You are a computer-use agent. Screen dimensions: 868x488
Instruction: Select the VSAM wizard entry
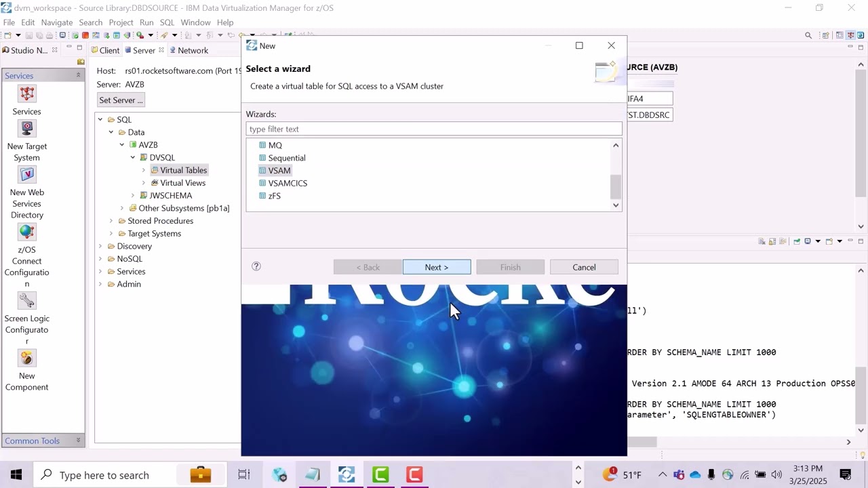(275, 170)
